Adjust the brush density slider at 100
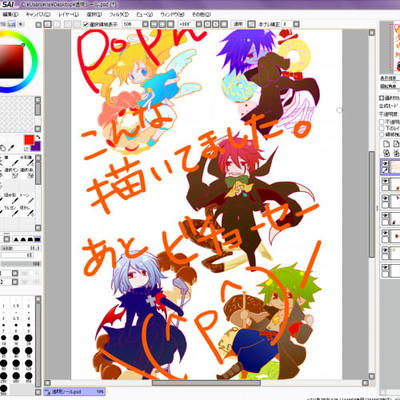The height and width of the screenshot is (400, 400). 20,264
